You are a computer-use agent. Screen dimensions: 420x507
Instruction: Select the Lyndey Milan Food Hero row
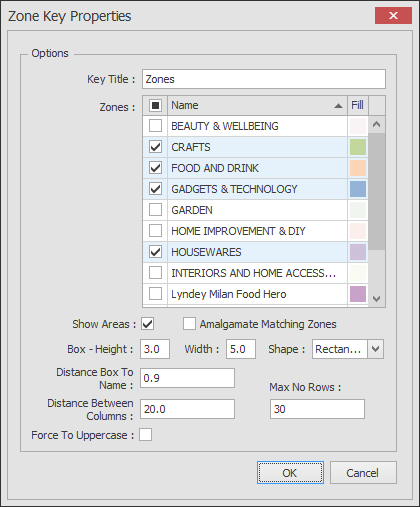pos(257,294)
